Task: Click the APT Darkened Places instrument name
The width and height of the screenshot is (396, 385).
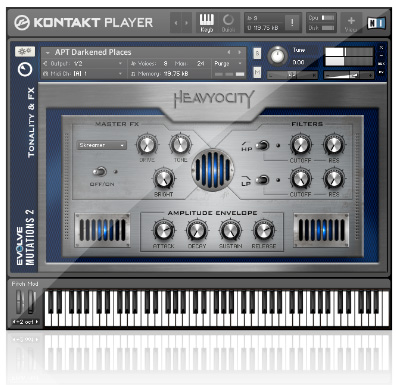Action: pyautogui.click(x=93, y=52)
